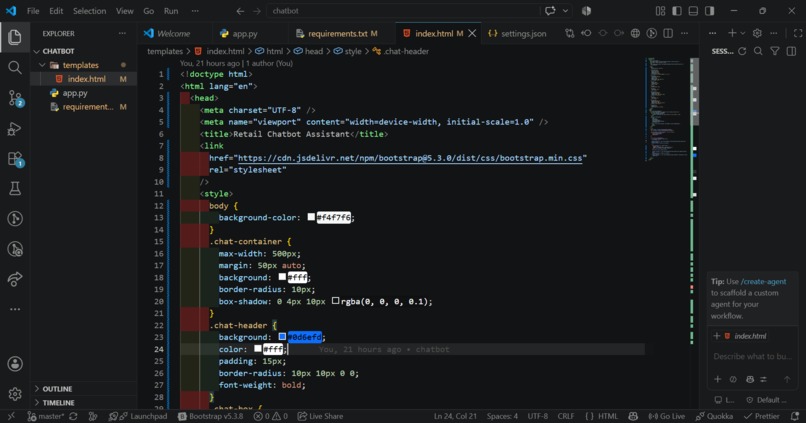806x423 pixels.
Task: Toggle bottom panel visibility
Action: (693, 11)
